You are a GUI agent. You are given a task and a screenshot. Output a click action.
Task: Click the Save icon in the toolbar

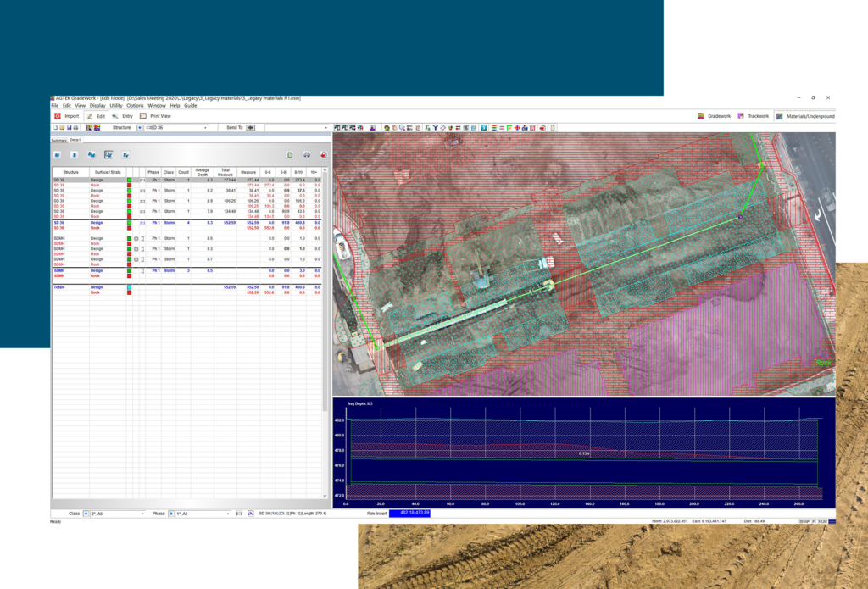pyautogui.click(x=69, y=127)
